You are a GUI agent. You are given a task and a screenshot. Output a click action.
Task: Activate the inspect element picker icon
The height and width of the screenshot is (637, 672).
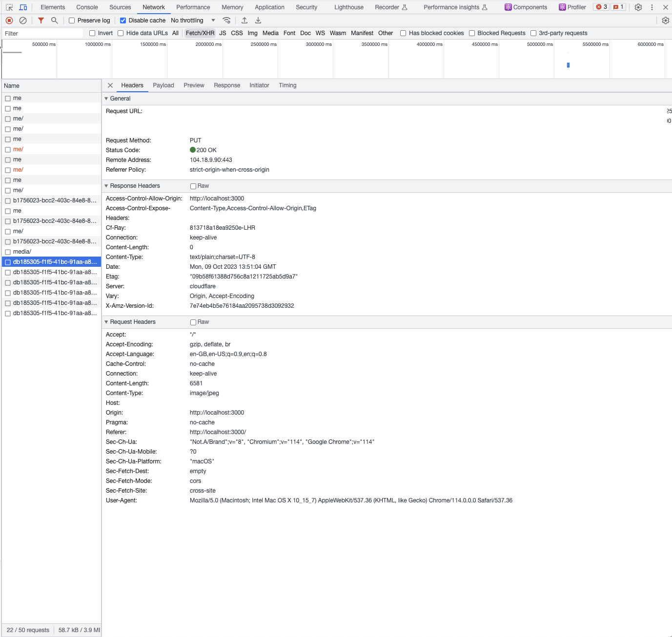click(9, 7)
